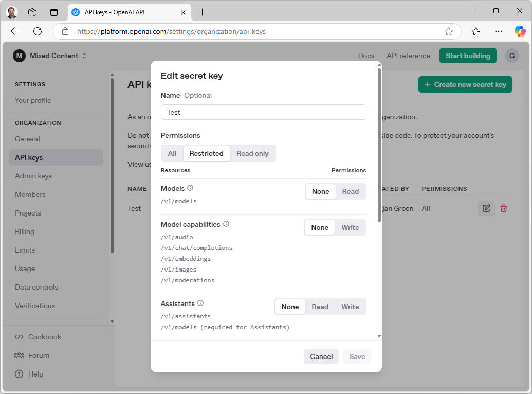This screenshot has height=394, width=532.
Task: Click the /v1/chat/completions endpoint text
Action: tap(196, 248)
